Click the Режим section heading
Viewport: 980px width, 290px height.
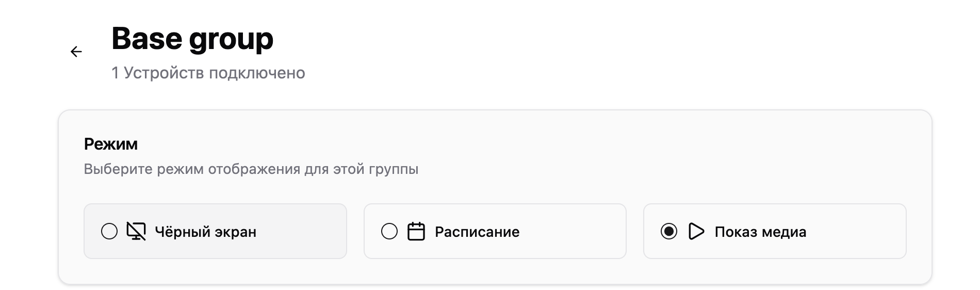[110, 144]
